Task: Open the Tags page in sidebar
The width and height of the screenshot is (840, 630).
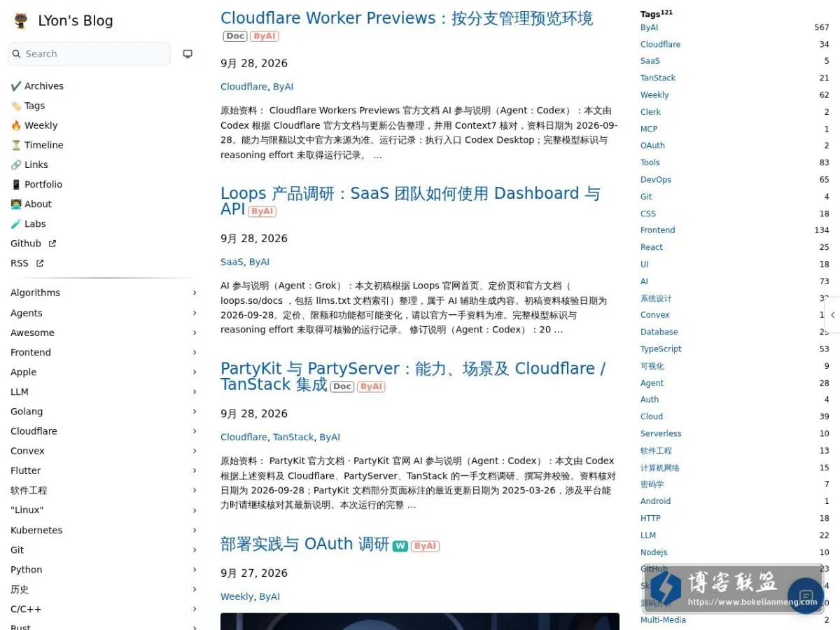Action: pos(28,106)
